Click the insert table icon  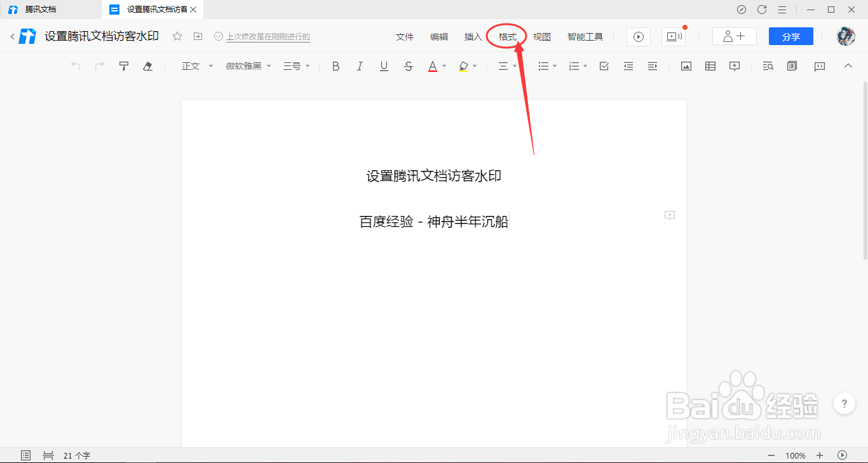710,66
